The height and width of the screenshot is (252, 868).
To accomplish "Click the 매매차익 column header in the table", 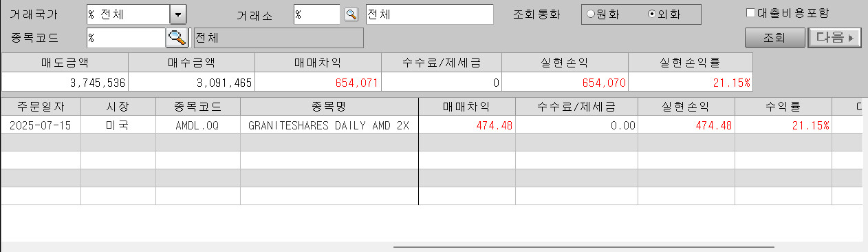I will [x=467, y=107].
